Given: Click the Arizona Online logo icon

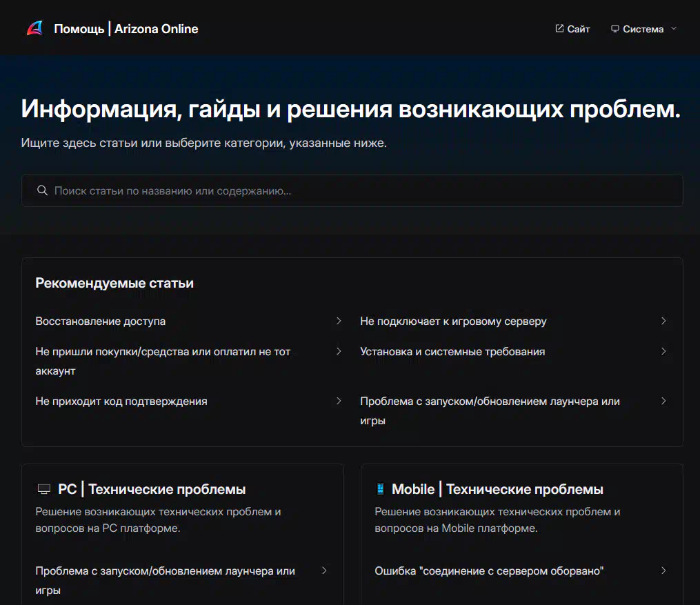Looking at the screenshot, I should [34, 28].
